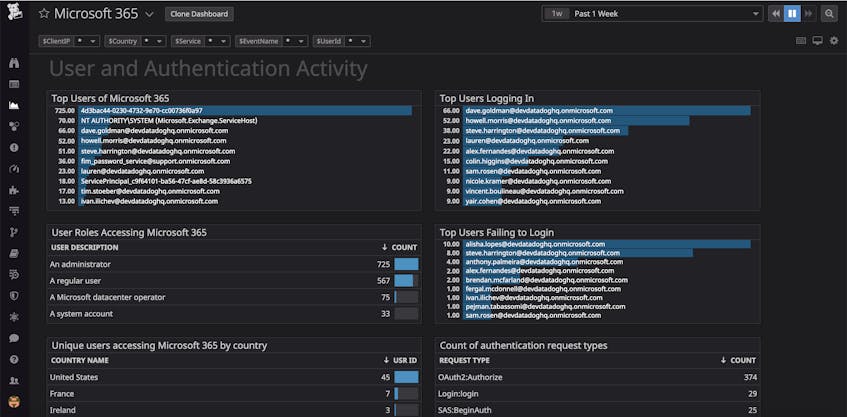Open Past 1 Week time dropdown
847x417 pixels.
(x=667, y=14)
